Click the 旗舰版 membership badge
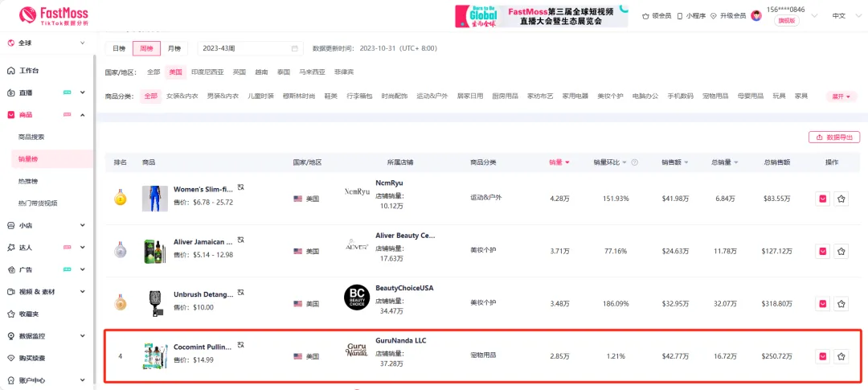Image resolution: width=868 pixels, height=390 pixels. 786,20
